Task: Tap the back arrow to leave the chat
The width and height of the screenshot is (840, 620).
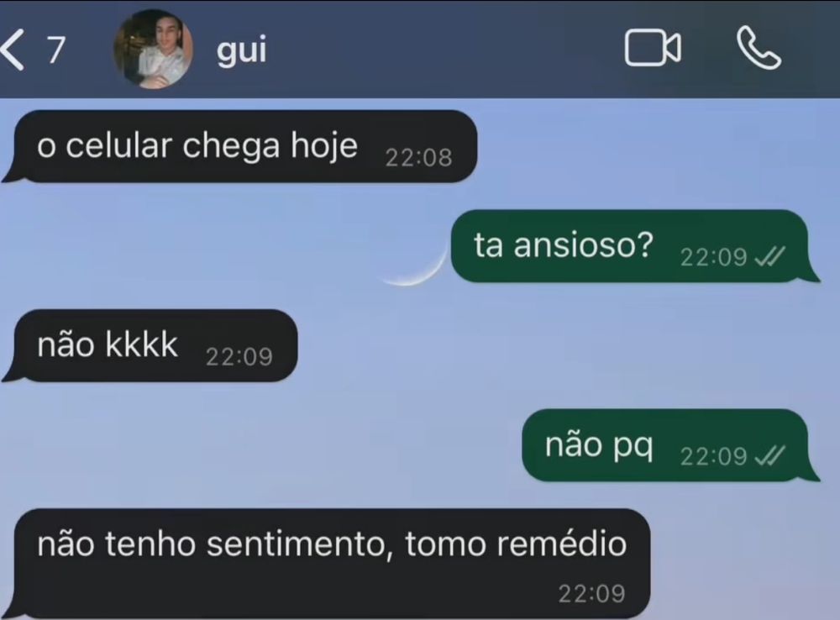Action: pos(13,50)
